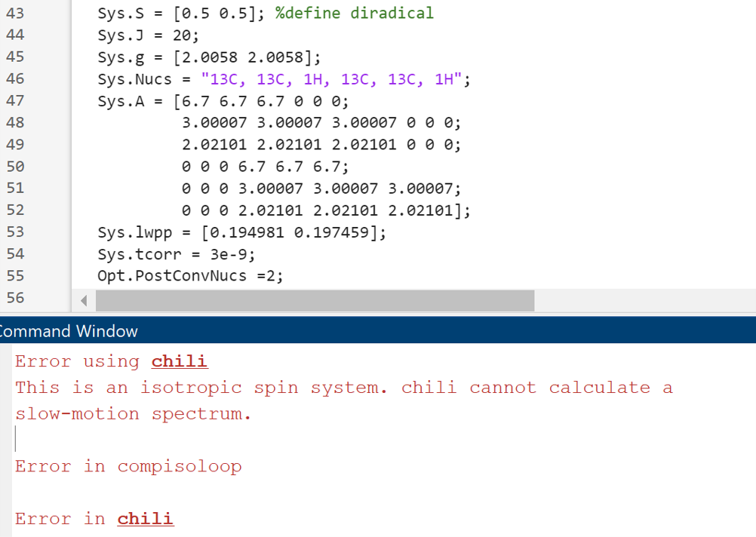Click line number 44 in the gutter
The width and height of the screenshot is (756, 537).
(x=15, y=35)
